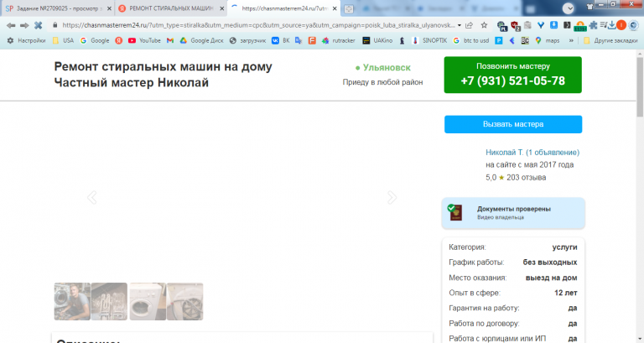Open the chess knight bookmark icon
Screen dimensions: 644x343
coord(402,40)
